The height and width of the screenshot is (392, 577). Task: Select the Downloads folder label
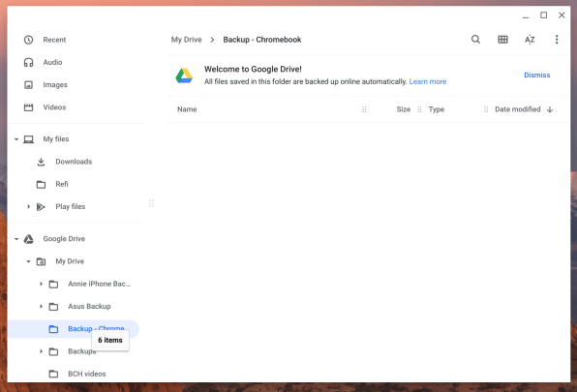coord(74,162)
